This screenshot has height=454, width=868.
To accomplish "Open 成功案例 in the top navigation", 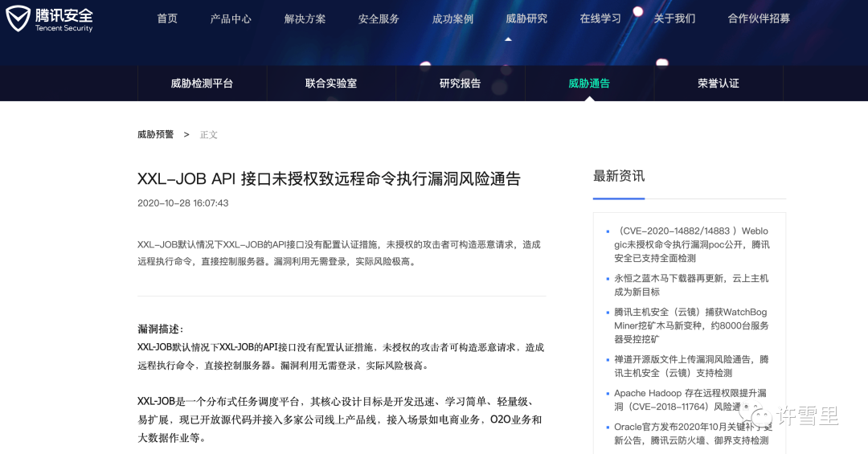I will (x=452, y=18).
